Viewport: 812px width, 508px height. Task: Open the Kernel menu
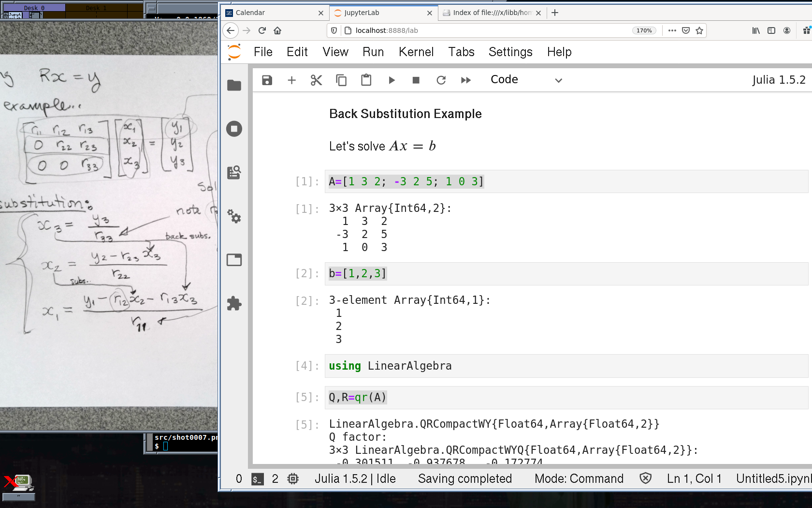[416, 52]
